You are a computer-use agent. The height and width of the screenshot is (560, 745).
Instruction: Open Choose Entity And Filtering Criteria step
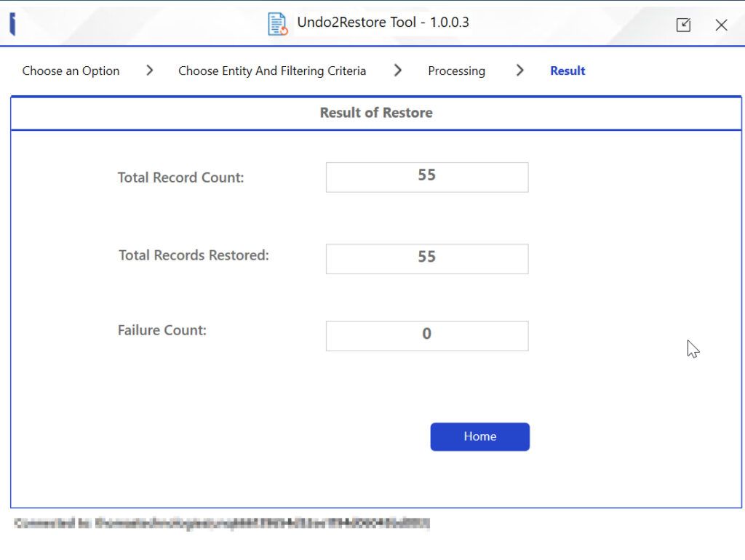coord(272,71)
